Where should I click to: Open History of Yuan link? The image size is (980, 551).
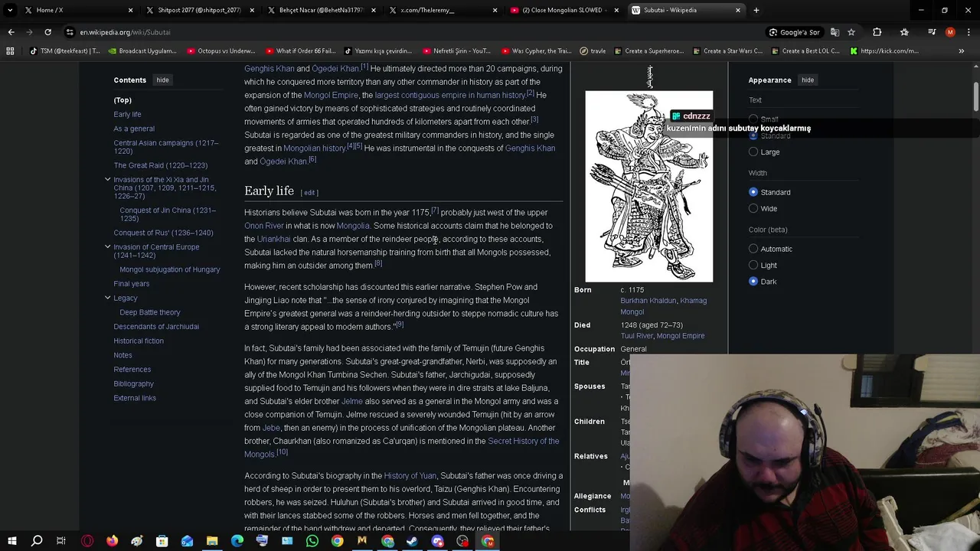(x=410, y=476)
